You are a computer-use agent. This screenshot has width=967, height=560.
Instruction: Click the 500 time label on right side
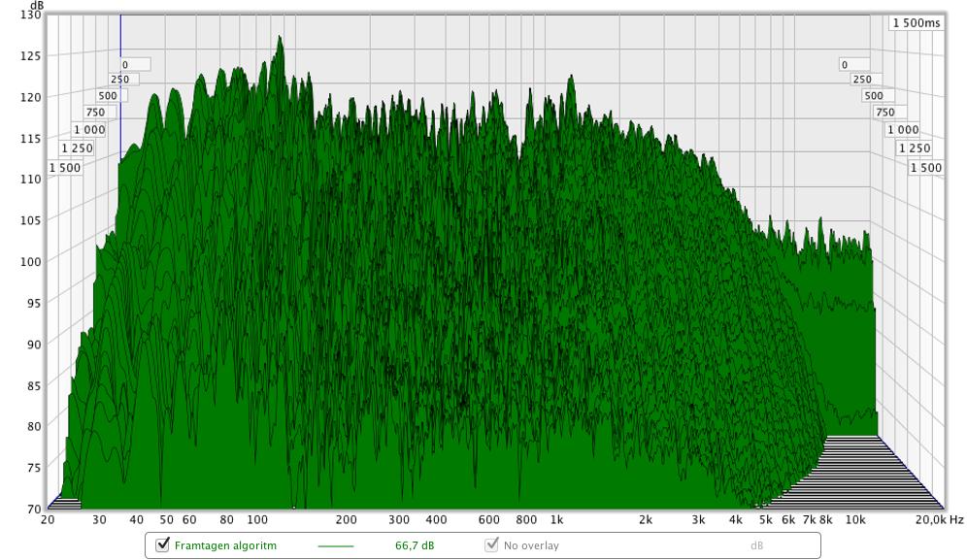click(x=877, y=96)
